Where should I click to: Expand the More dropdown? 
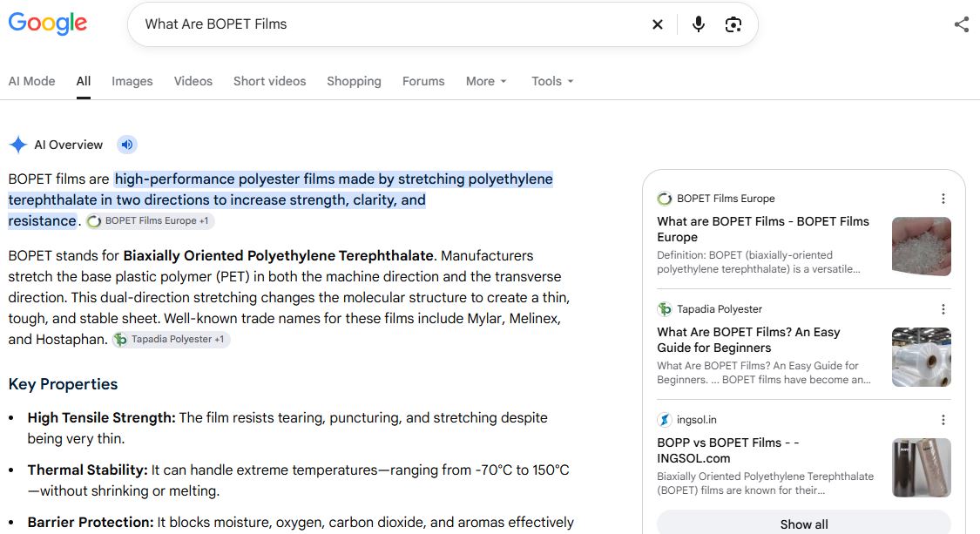(x=486, y=81)
